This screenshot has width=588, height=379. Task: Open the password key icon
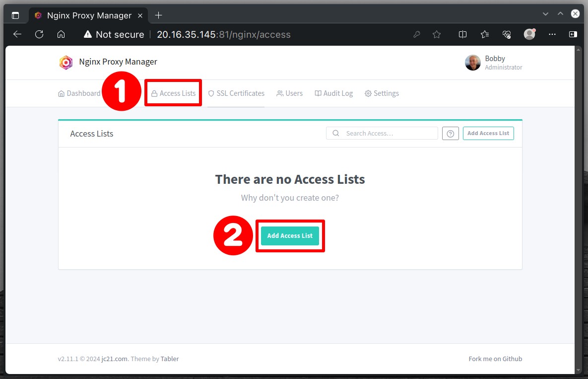click(417, 35)
